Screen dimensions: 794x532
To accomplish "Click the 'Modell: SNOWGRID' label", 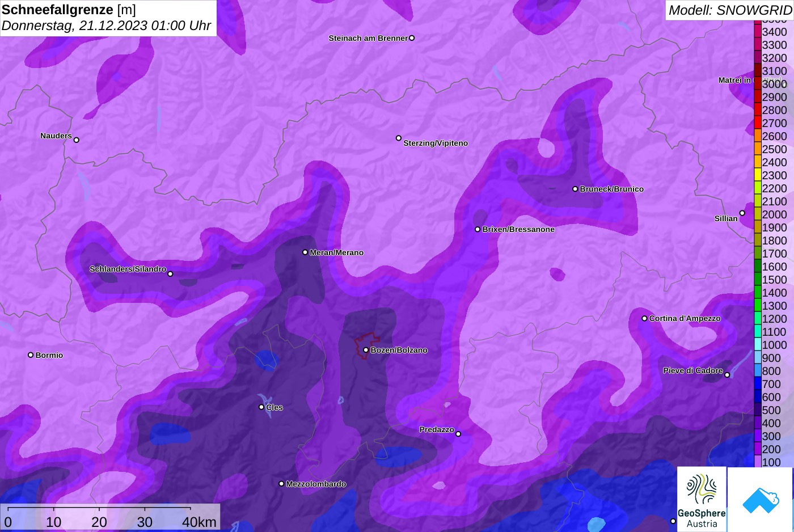I will point(730,10).
